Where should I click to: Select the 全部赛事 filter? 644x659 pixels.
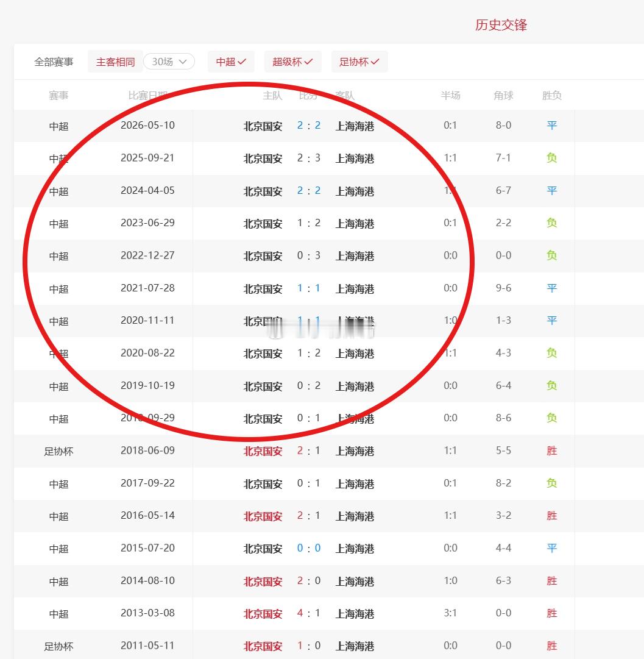[54, 62]
